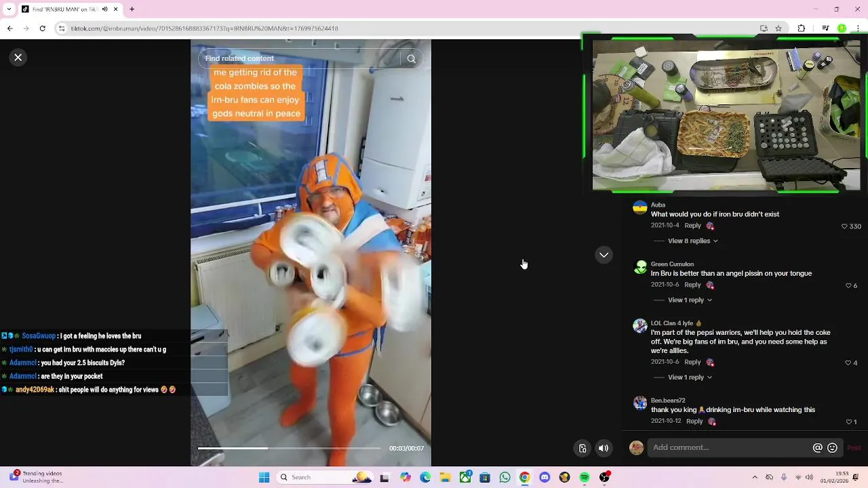Open Chrome extensions puzzle icon
The image size is (868, 488).
802,28
